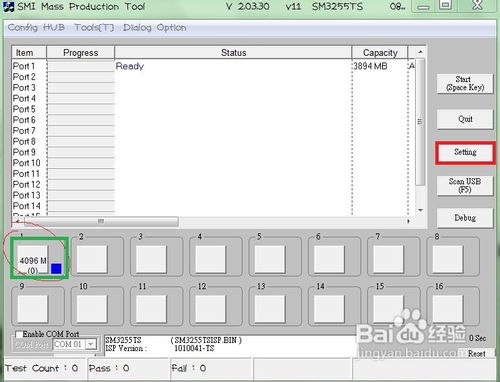
Task: Select the Port 2 row
Action: [x=213, y=77]
